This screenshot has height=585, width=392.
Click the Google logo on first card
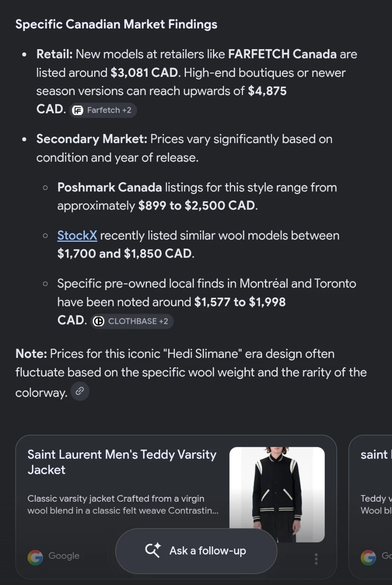(x=35, y=557)
